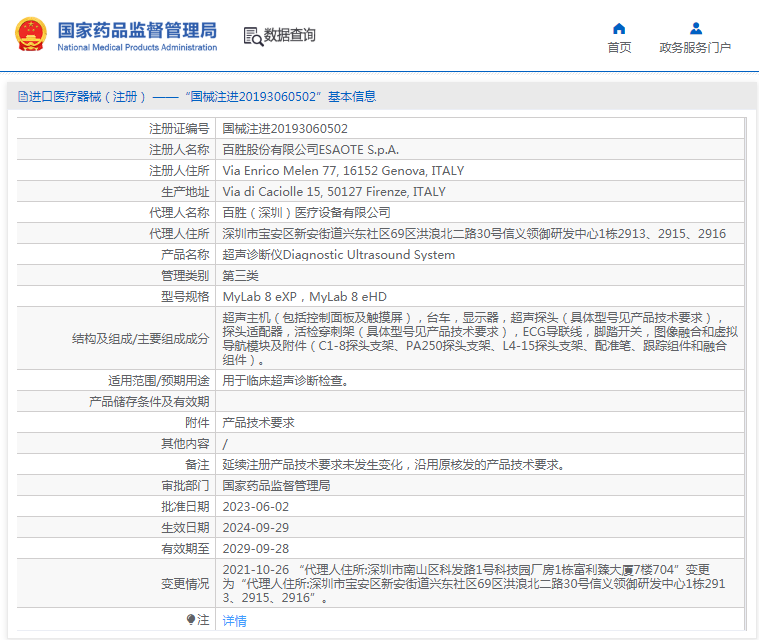The height and width of the screenshot is (640, 759).
Task: Click the 适用范围/预期用途 label
Action: (x=158, y=381)
